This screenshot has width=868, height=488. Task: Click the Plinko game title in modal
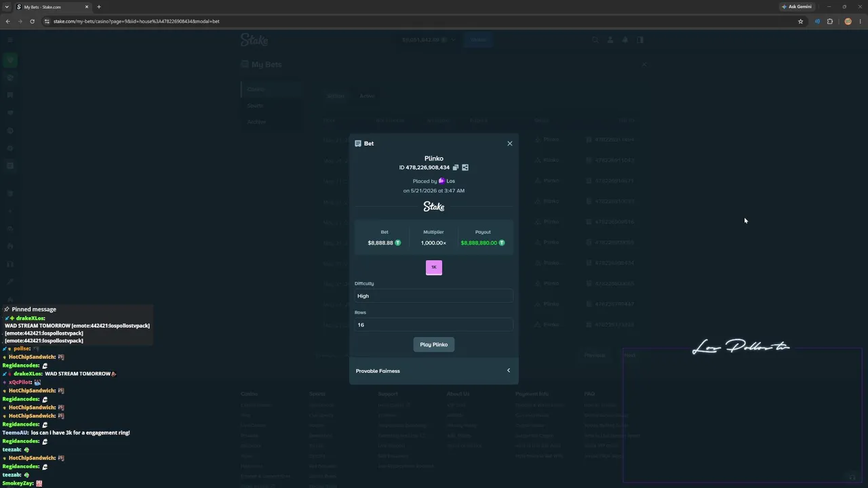pyautogui.click(x=434, y=159)
